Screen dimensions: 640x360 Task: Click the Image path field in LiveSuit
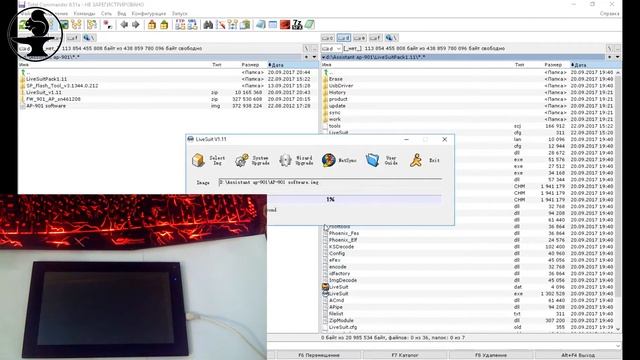[330, 182]
